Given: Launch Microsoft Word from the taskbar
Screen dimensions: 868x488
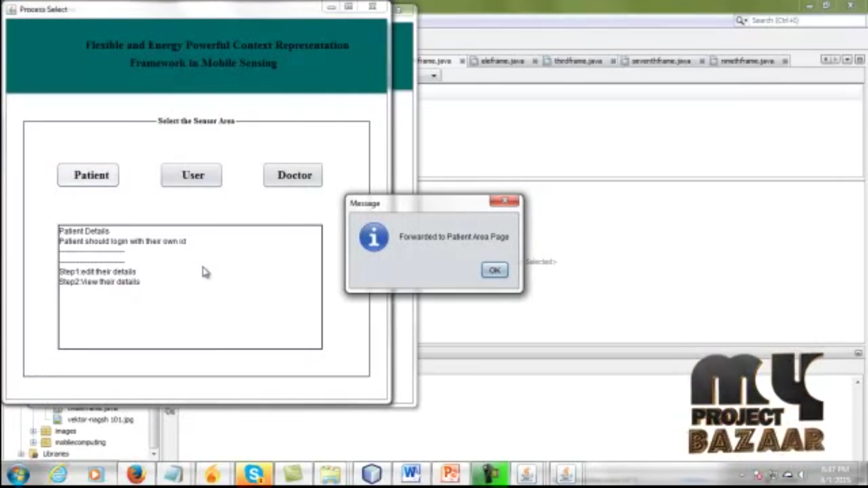Looking at the screenshot, I should (411, 474).
